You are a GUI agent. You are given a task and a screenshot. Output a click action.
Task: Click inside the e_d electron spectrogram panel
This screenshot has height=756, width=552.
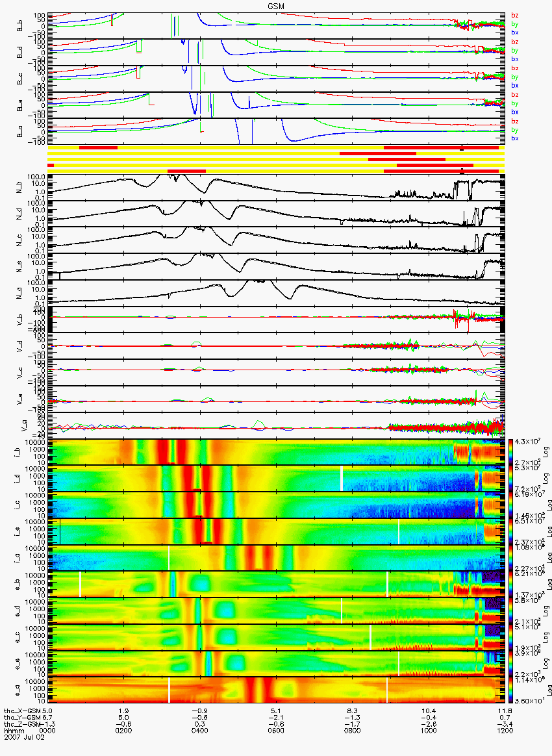click(x=276, y=611)
